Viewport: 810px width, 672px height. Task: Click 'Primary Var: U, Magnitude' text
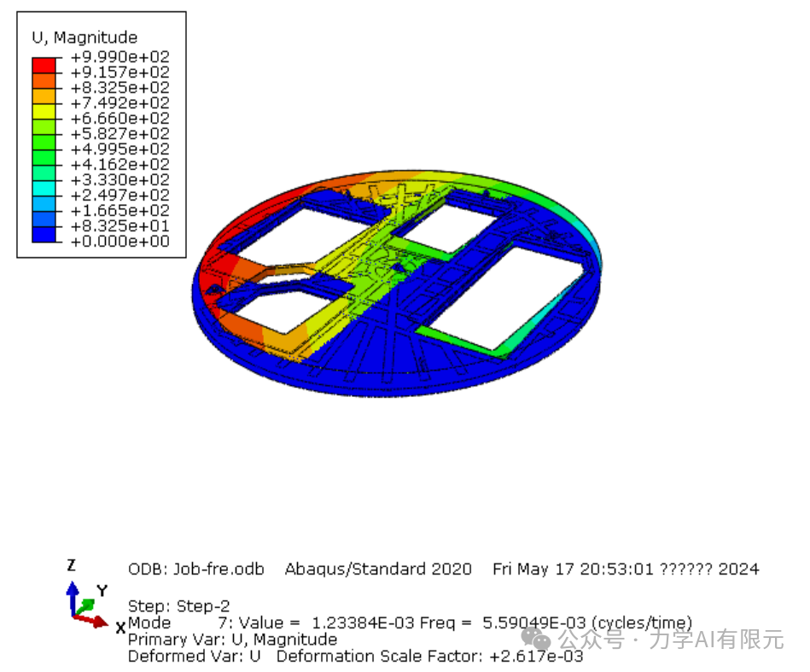tap(232, 640)
